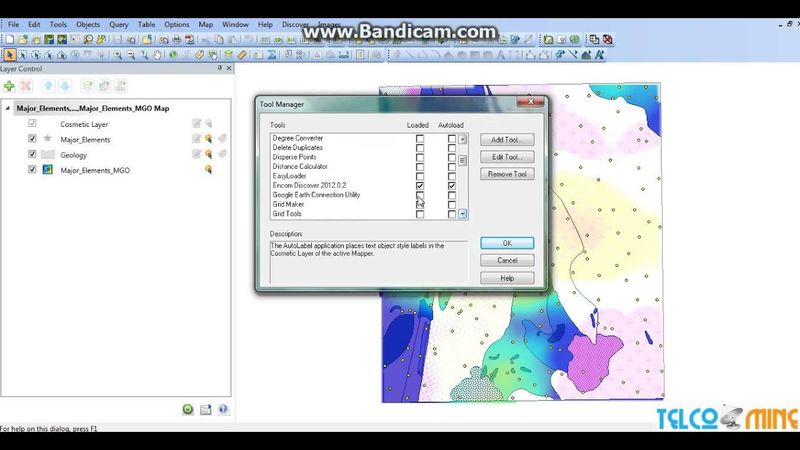Select the EasyLoader entry in list
Screen dimensions: 800x450
[289, 176]
